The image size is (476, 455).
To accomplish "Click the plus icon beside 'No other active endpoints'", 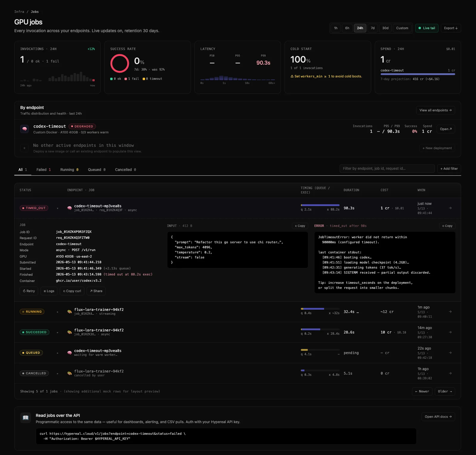I will 24,148.
